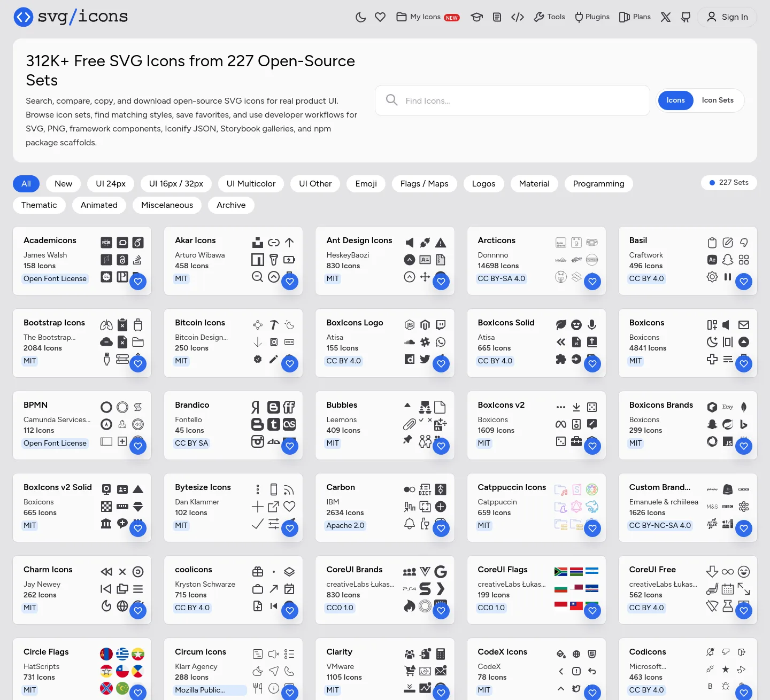770x700 pixels.
Task: Click the Sign In button
Action: 727,17
